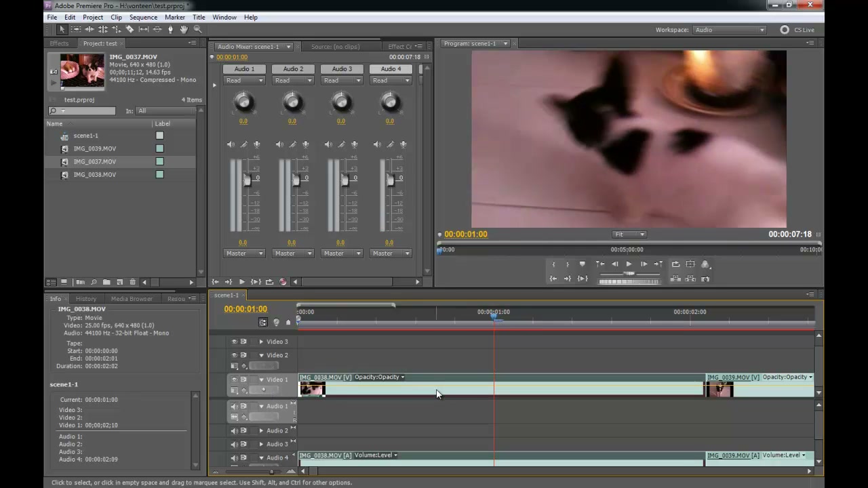Open Opacity dropdown on IMG_0038.MOV video clip
The height and width of the screenshot is (488, 868).
pos(402,378)
